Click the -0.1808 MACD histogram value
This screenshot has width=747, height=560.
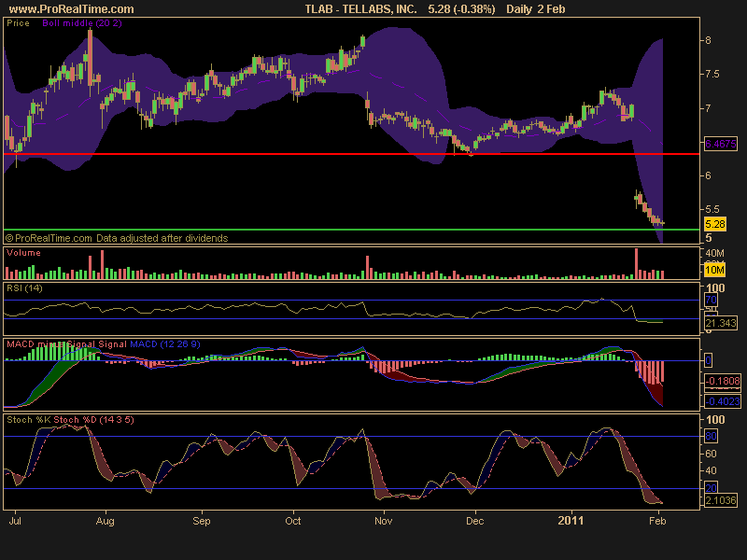(723, 381)
